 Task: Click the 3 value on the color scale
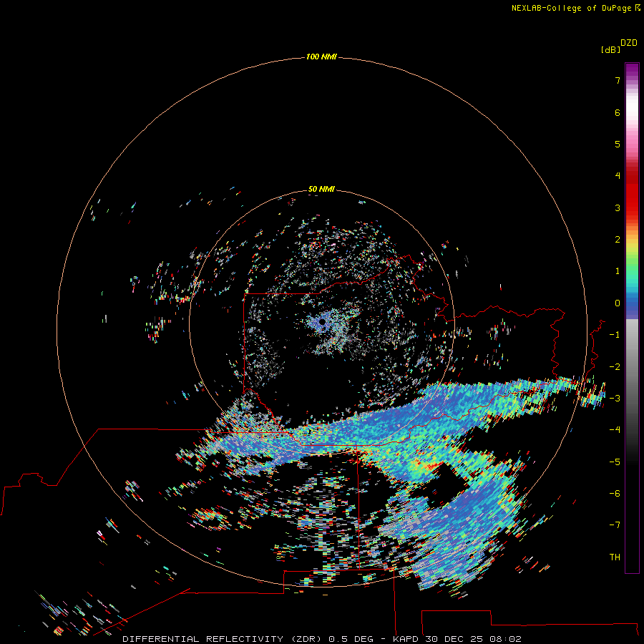(x=618, y=208)
